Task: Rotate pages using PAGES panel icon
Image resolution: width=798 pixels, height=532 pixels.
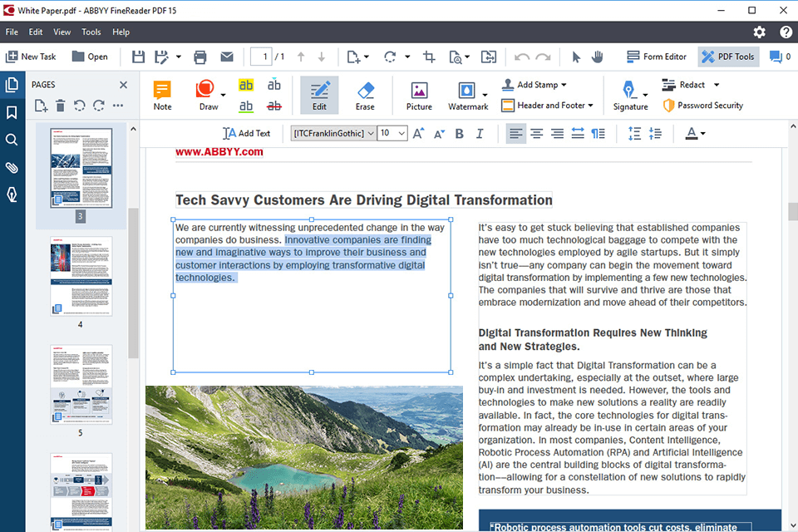Action: click(x=80, y=106)
